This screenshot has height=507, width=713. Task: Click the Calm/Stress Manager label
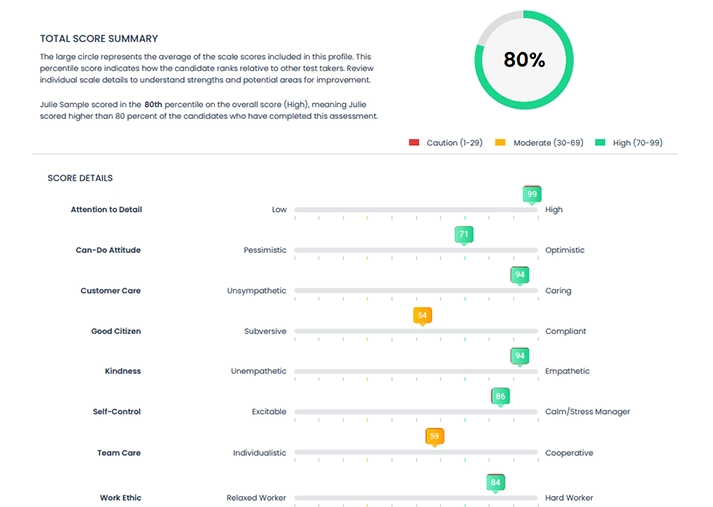click(587, 411)
